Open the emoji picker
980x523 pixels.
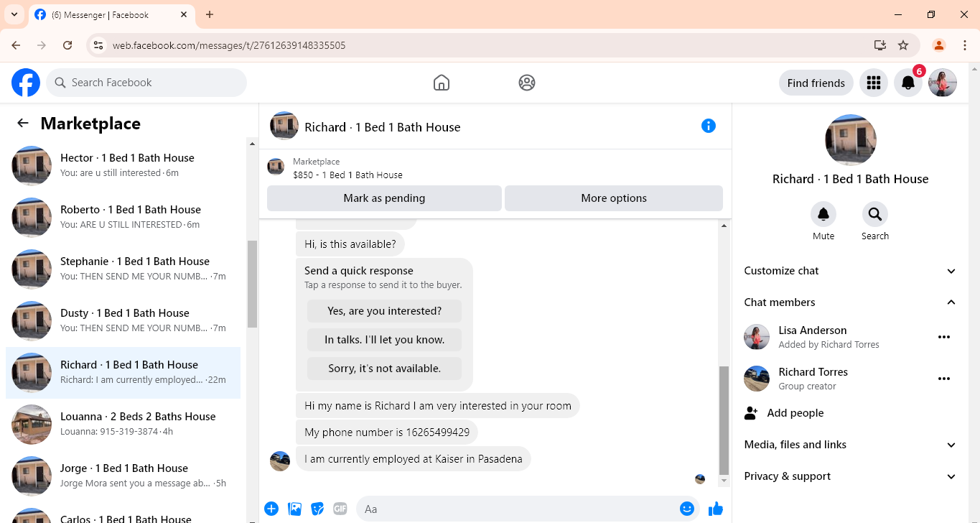[x=687, y=509]
